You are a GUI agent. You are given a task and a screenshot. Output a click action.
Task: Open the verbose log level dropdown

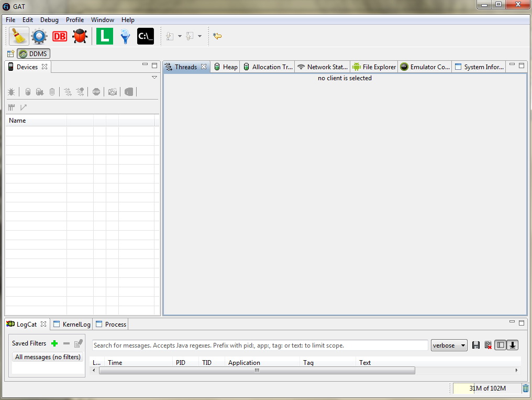(x=449, y=345)
